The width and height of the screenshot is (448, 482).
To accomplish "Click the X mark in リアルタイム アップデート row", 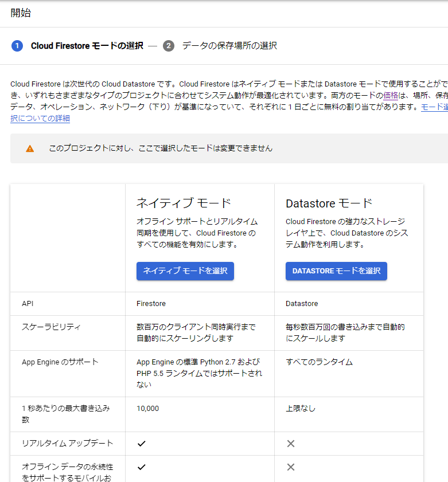I will click(x=291, y=444).
